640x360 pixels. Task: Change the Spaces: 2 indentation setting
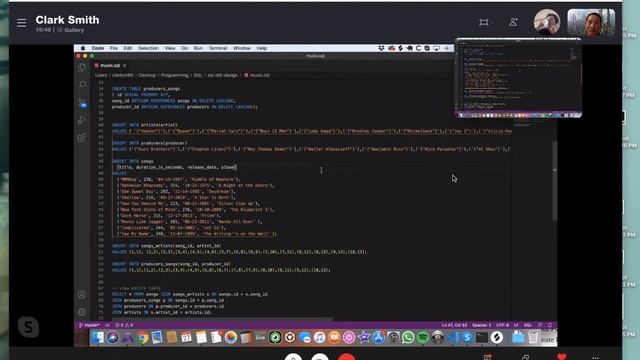(x=482, y=325)
